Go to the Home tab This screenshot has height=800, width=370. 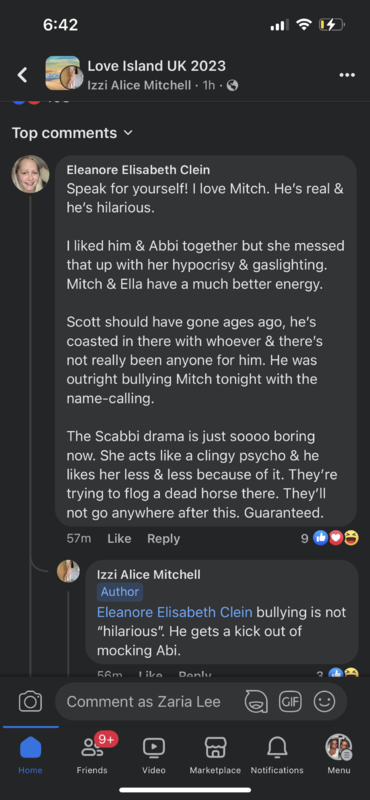pyautogui.click(x=30, y=755)
